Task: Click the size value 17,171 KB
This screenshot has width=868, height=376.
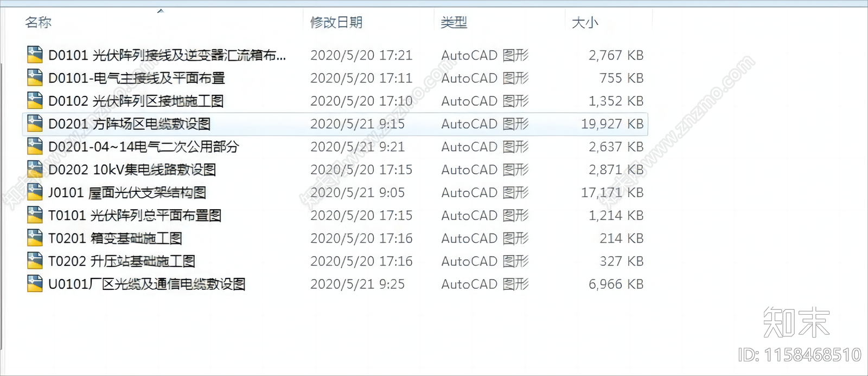Action: point(612,192)
